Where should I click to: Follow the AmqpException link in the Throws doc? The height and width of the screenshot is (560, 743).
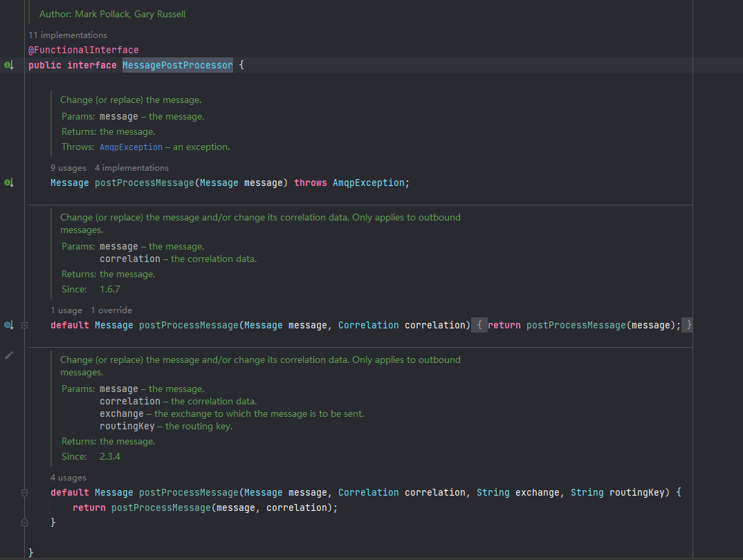(x=131, y=147)
